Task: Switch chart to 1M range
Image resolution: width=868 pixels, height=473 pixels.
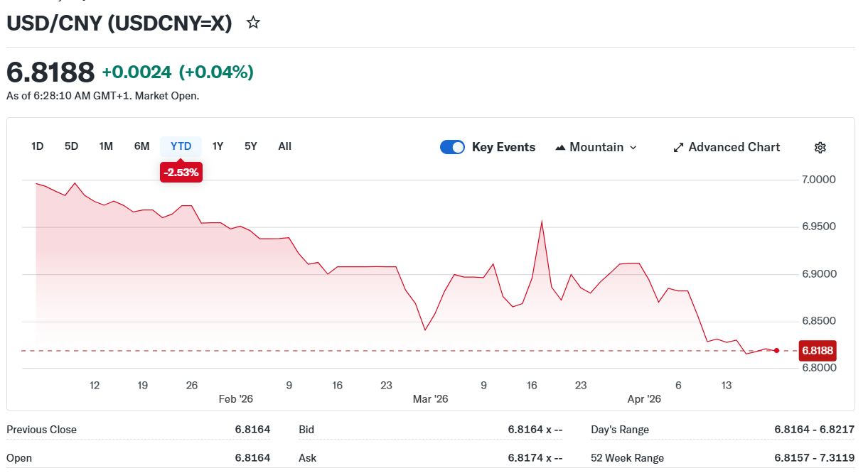Action: point(106,146)
